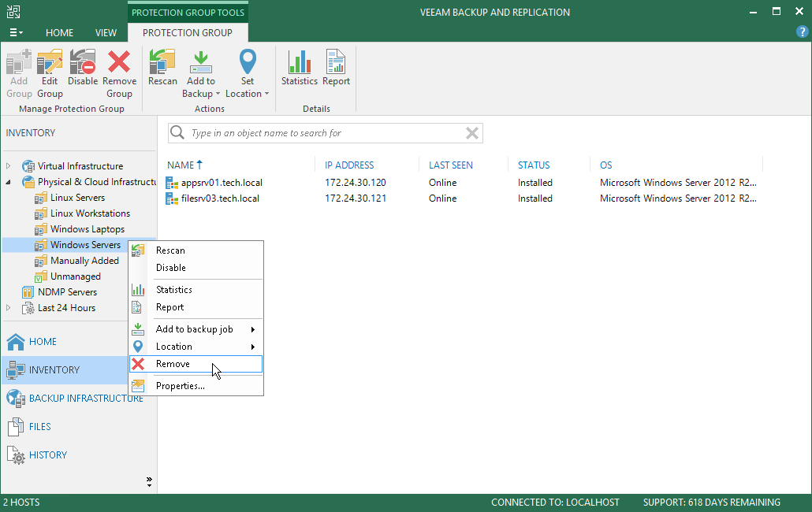Expand the Last 24 Hours node
Image resolution: width=812 pixels, height=512 pixels.
[x=9, y=308]
